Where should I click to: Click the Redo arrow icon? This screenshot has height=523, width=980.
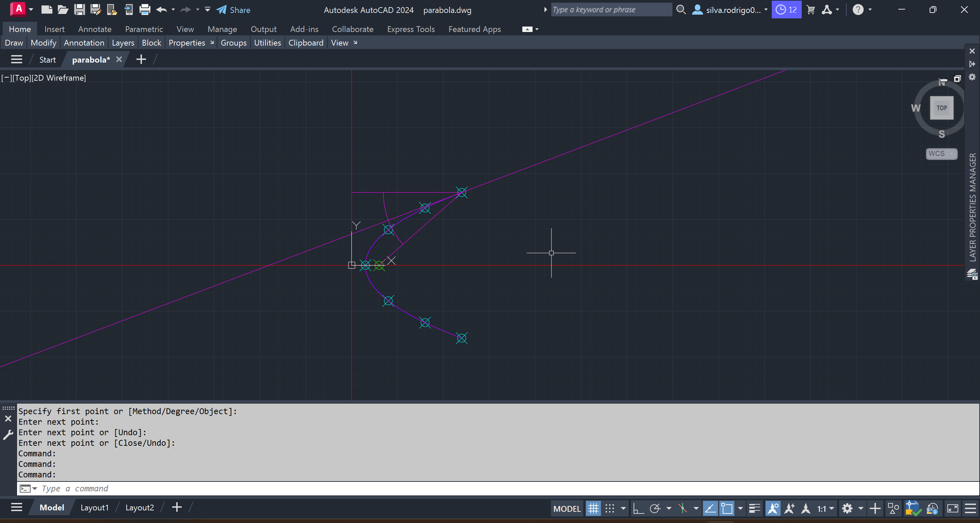tap(186, 10)
